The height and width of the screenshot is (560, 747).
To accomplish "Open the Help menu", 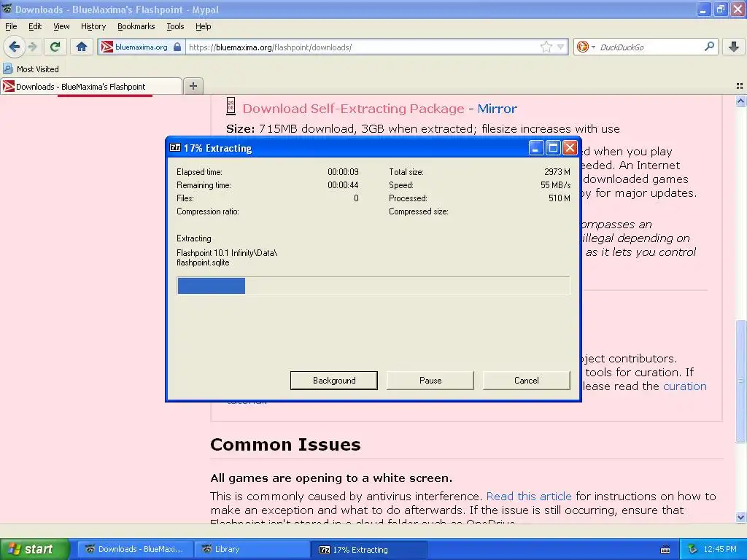I will click(204, 26).
